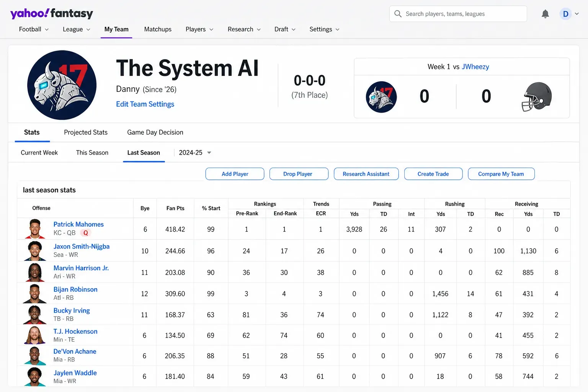Expand the Research menu
The image size is (588, 392).
244,29
